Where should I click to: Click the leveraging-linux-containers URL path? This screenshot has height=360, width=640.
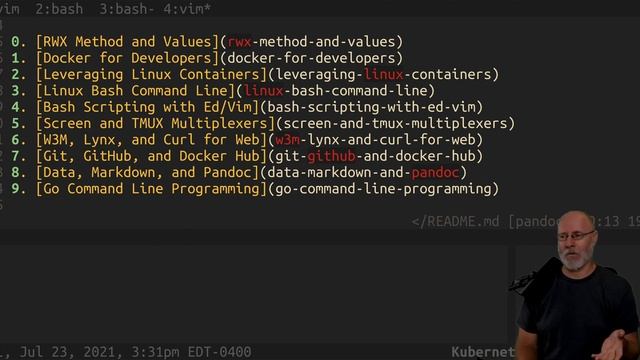click(383, 74)
